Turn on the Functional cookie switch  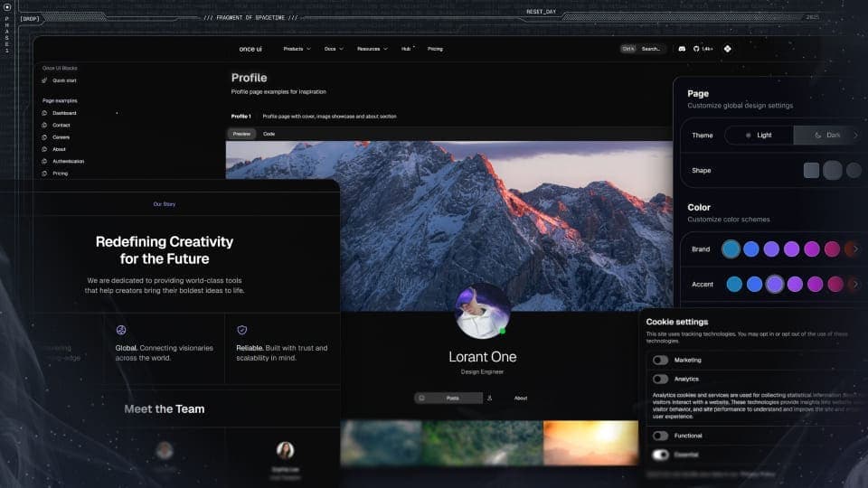click(660, 436)
